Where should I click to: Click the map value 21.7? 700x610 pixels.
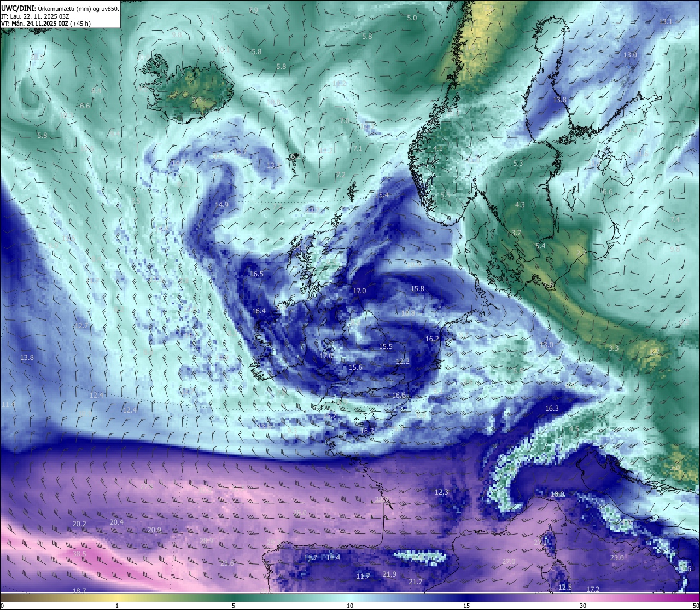[416, 582]
